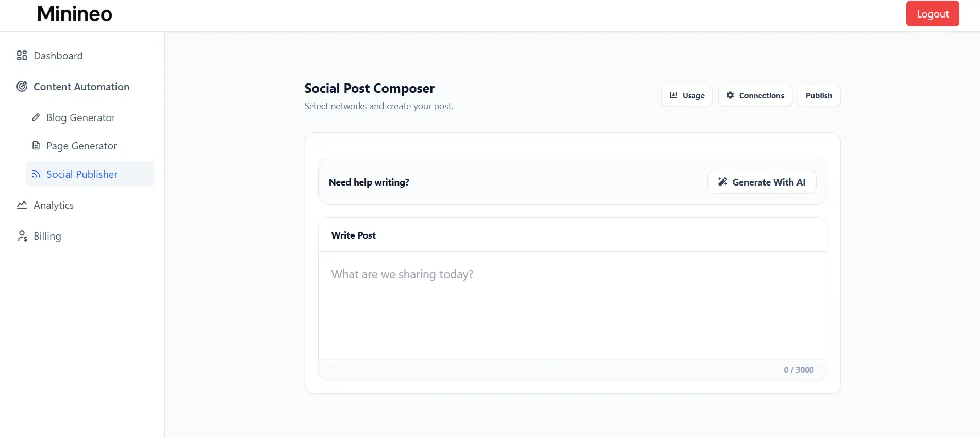
Task: Go to Billing in sidebar
Action: pyautogui.click(x=47, y=236)
